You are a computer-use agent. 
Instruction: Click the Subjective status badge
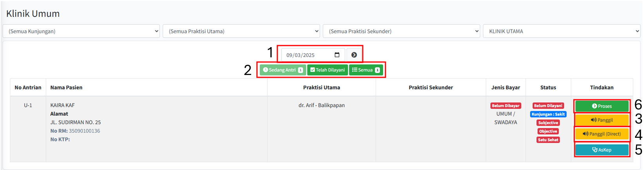[x=548, y=123]
